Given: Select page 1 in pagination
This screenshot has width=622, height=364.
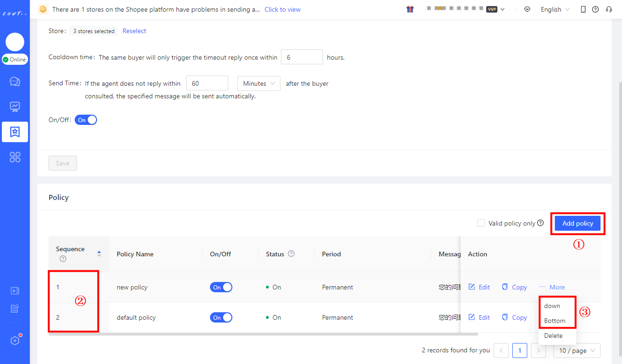Looking at the screenshot, I should tap(520, 350).
